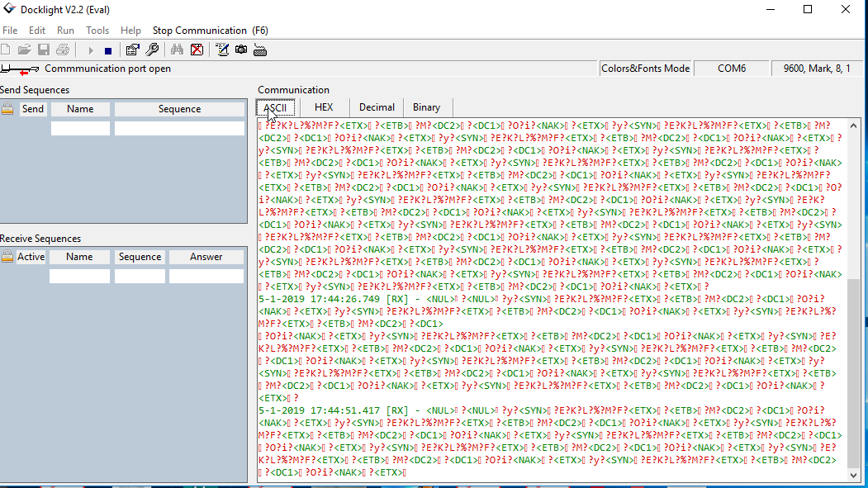Click the Active column header
Screen dimensions: 868x488
tap(31, 257)
